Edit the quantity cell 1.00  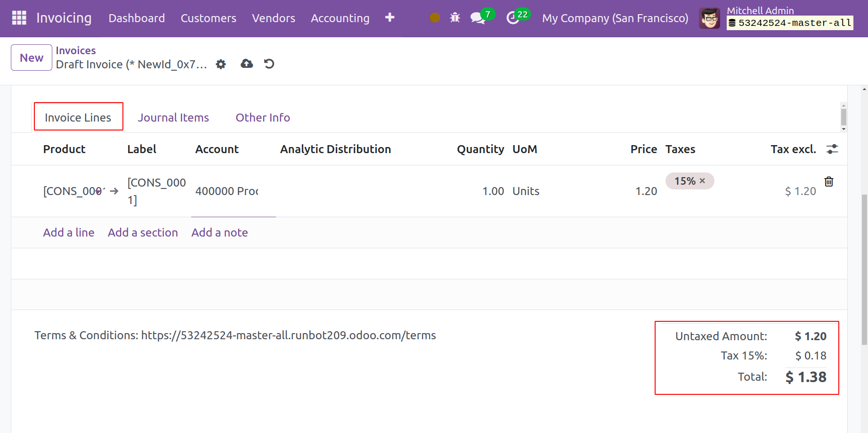[493, 191]
